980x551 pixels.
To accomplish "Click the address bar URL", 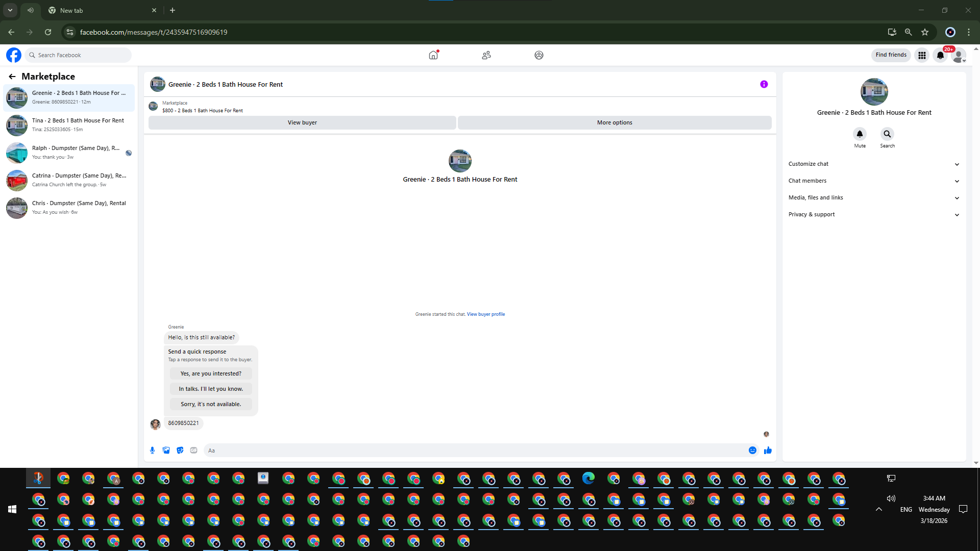I will coord(154,32).
